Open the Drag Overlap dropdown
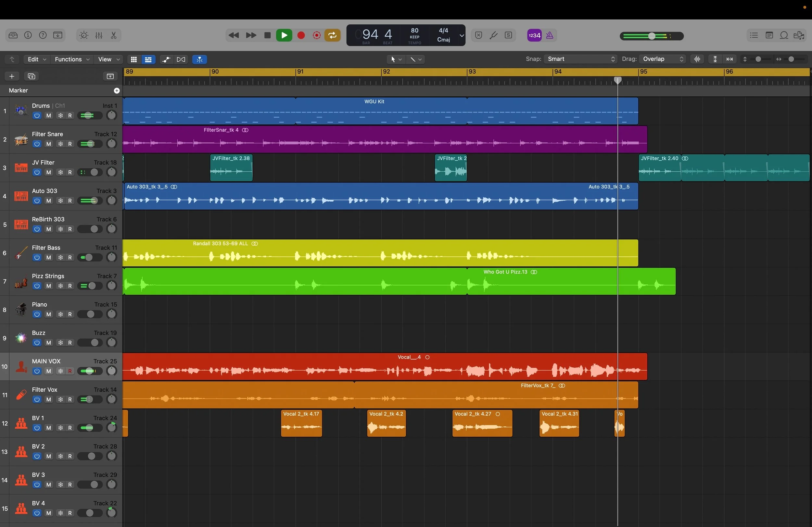Image resolution: width=812 pixels, height=527 pixels. [663, 59]
